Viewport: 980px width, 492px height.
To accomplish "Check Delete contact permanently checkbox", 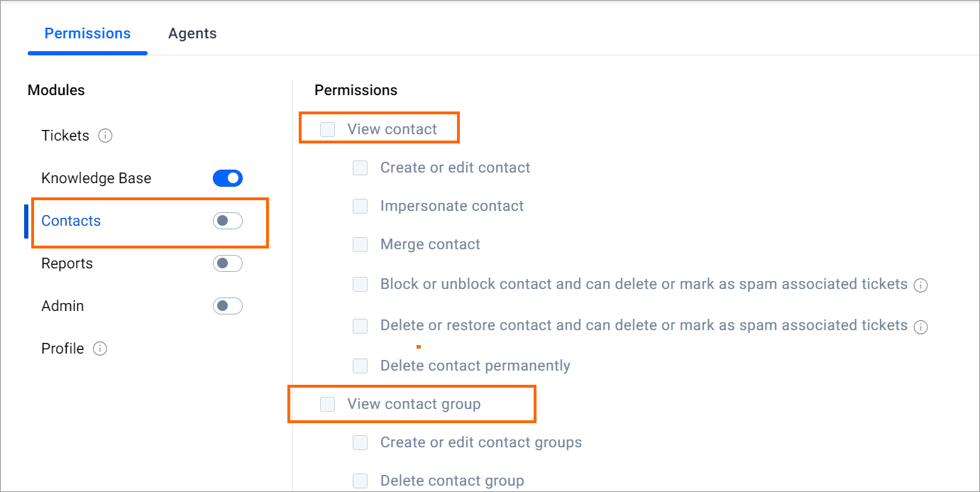I will point(360,366).
